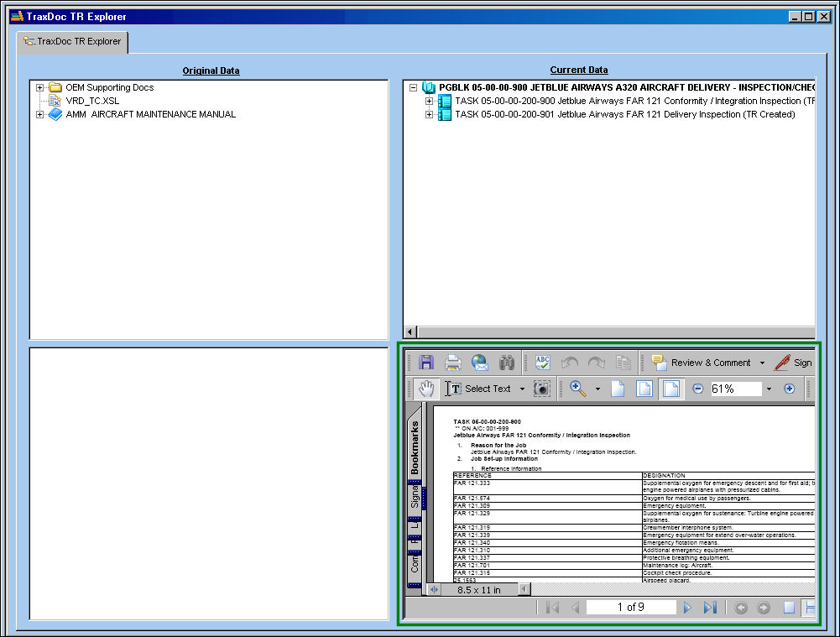The height and width of the screenshot is (637, 840).
Task: Open the Bookmarks side tab
Action: coord(415,447)
